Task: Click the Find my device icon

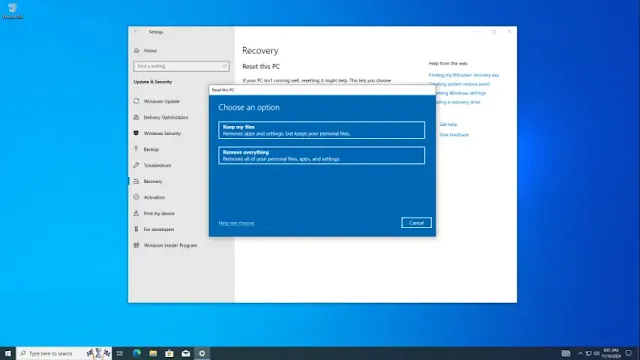Action: click(136, 213)
